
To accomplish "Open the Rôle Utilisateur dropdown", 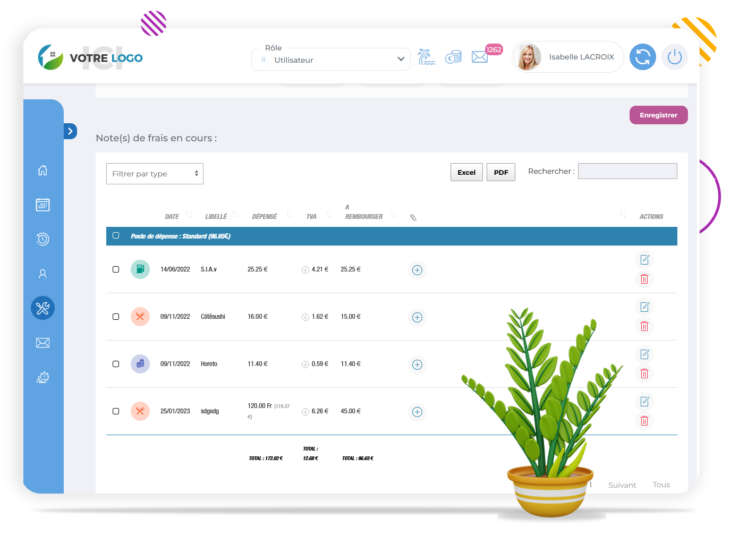I will tap(331, 60).
